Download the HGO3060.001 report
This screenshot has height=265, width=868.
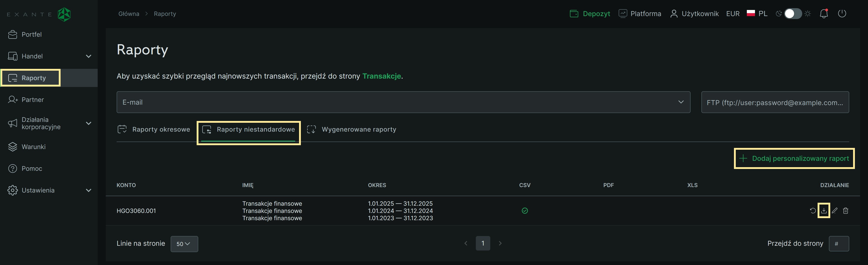(x=823, y=211)
